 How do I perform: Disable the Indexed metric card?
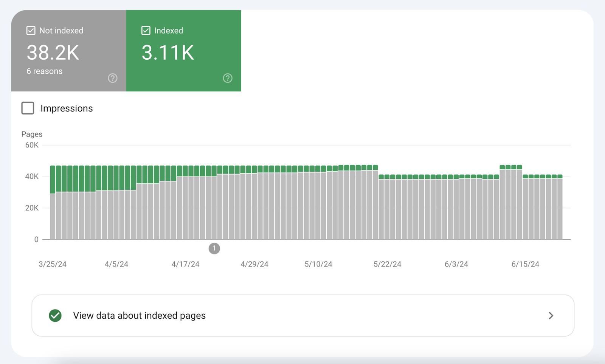[183, 51]
